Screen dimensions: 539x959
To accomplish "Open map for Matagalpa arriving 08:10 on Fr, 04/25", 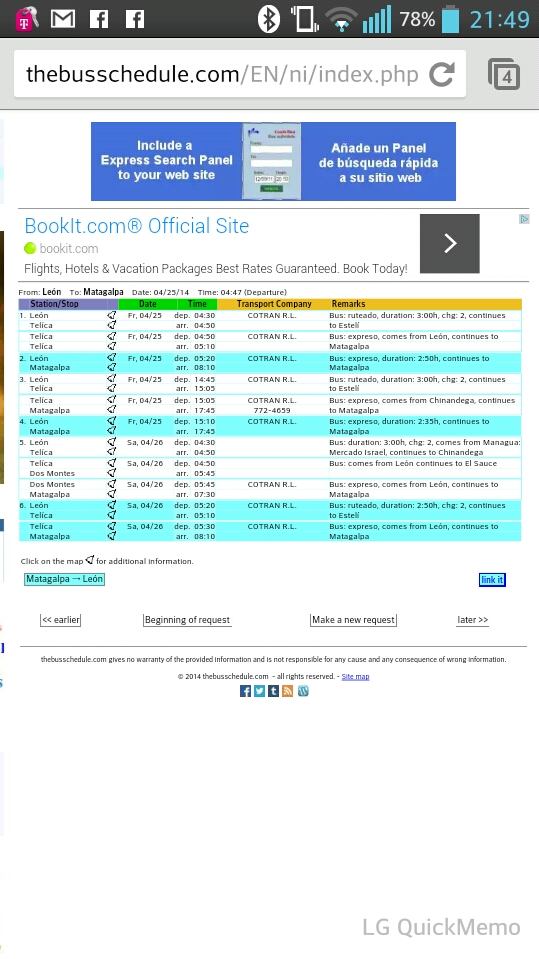I will 111,368.
